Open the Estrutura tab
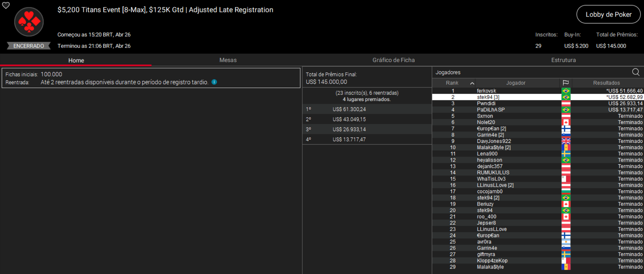Viewport: 644px width, 274px height. [x=563, y=60]
